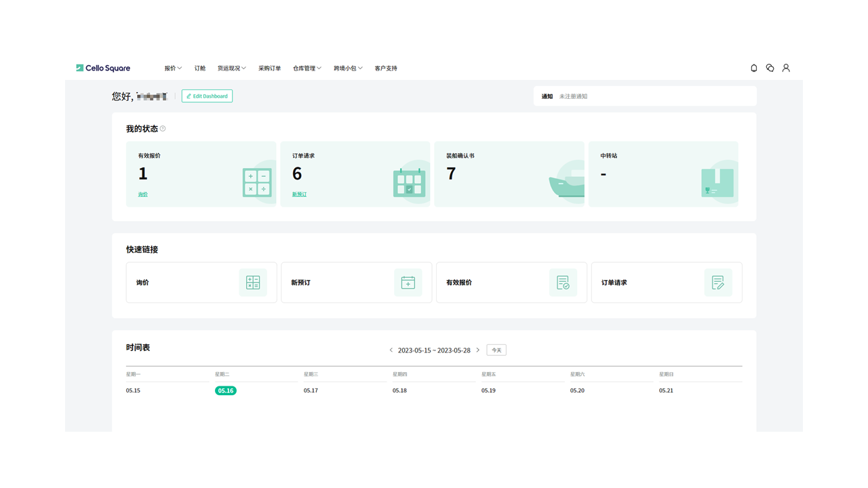Click the 今天 button in 时间表
Screen dimensions: 868x488
[x=496, y=350]
